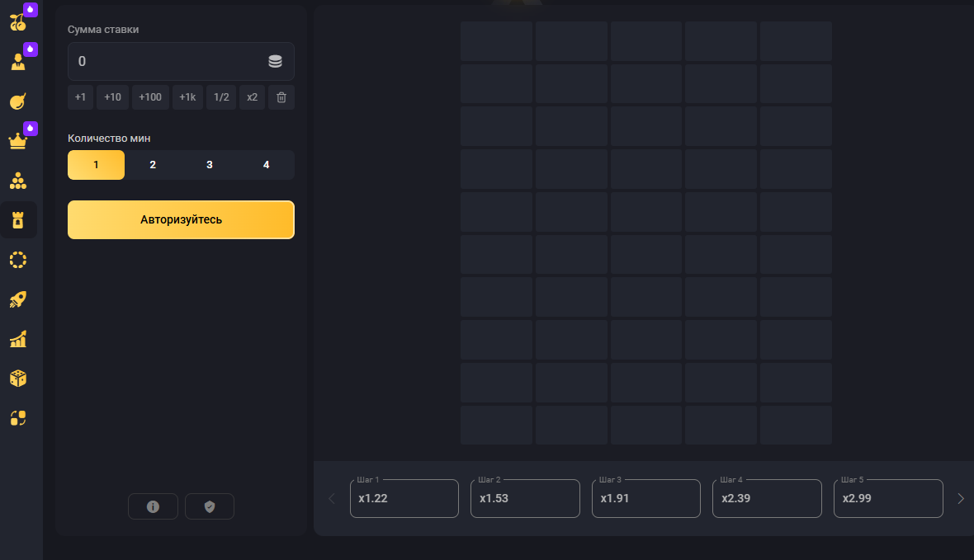Open the provably fair shield button
This screenshot has width=974, height=560.
coord(210,506)
